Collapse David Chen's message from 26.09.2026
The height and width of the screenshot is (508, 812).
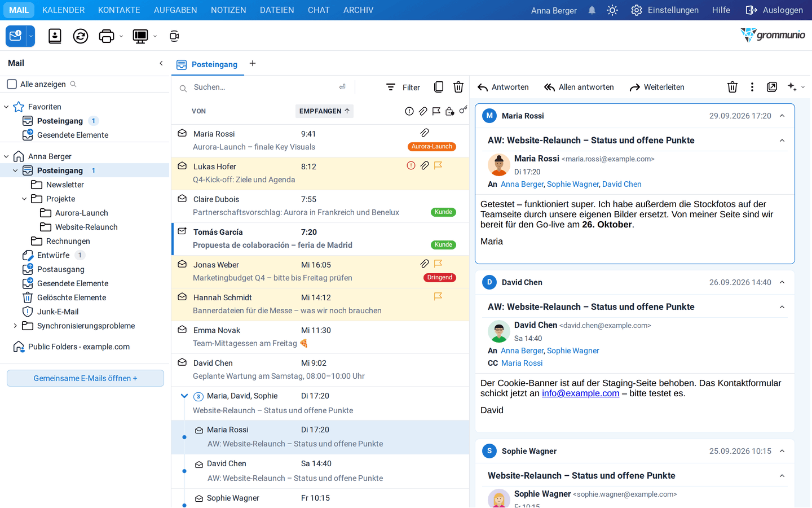point(782,282)
